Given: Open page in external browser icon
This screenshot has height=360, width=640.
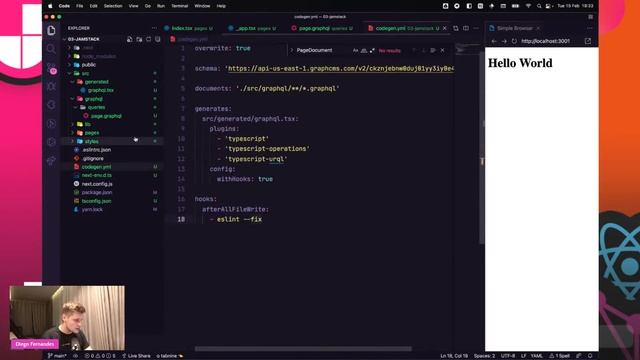Looking at the screenshot, I should point(588,41).
